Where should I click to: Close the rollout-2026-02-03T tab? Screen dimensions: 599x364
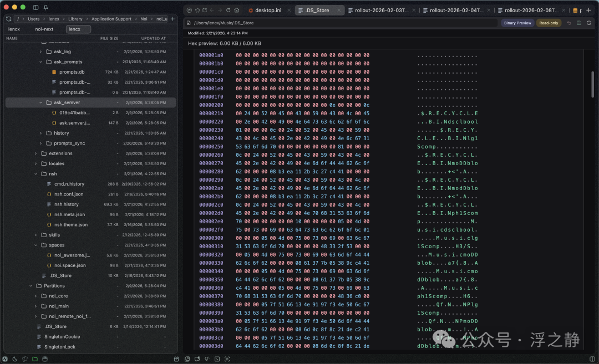(414, 11)
